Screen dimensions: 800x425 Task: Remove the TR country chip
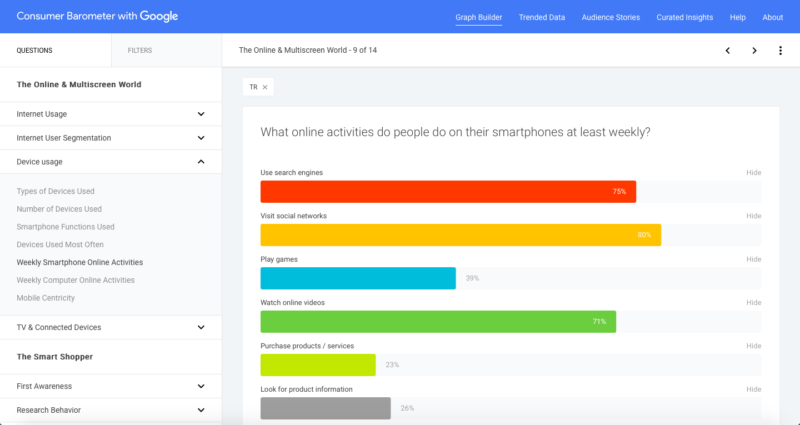(x=265, y=87)
